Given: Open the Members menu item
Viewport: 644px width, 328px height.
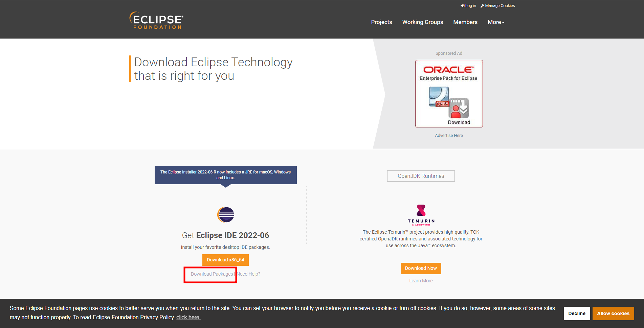Looking at the screenshot, I should click(x=465, y=22).
